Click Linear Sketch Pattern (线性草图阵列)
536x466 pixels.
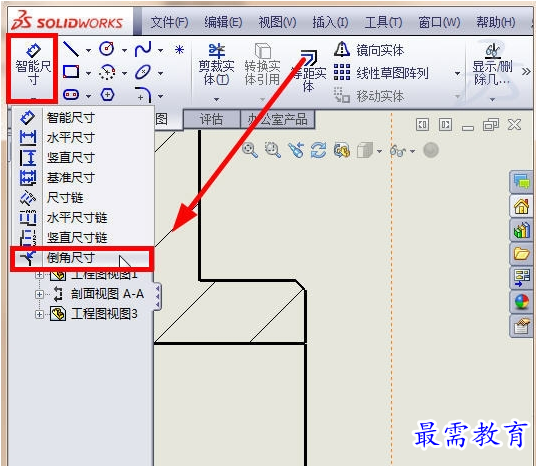(381, 72)
